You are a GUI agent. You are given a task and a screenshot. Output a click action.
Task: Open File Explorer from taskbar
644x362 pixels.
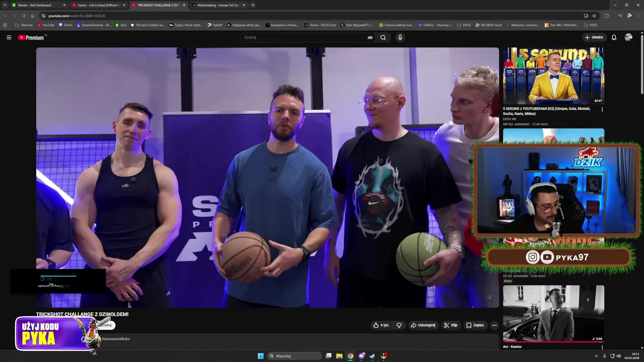coord(339,356)
